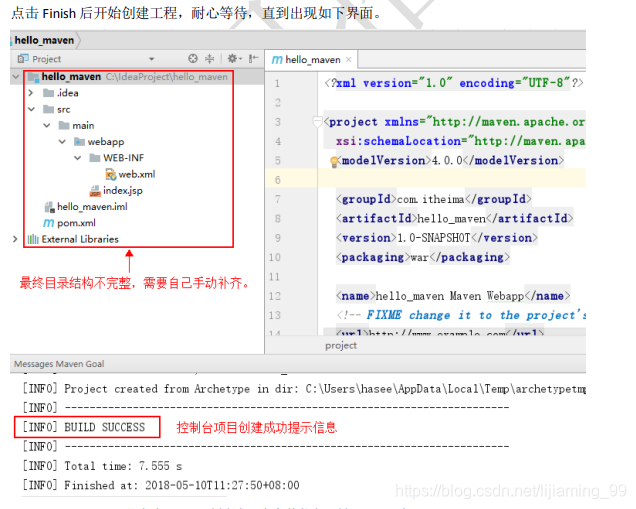Switch to the hello_maven editor tab
The width and height of the screenshot is (636, 509).
click(312, 60)
